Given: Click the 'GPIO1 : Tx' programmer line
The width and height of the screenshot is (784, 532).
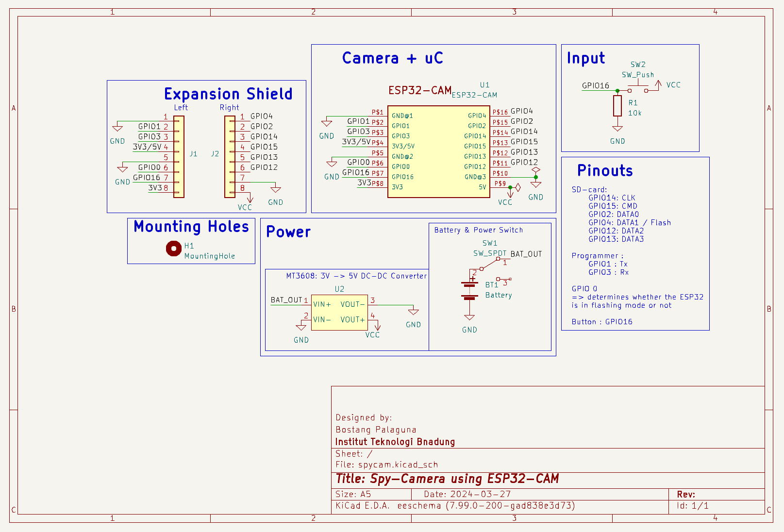Looking at the screenshot, I should 608,264.
